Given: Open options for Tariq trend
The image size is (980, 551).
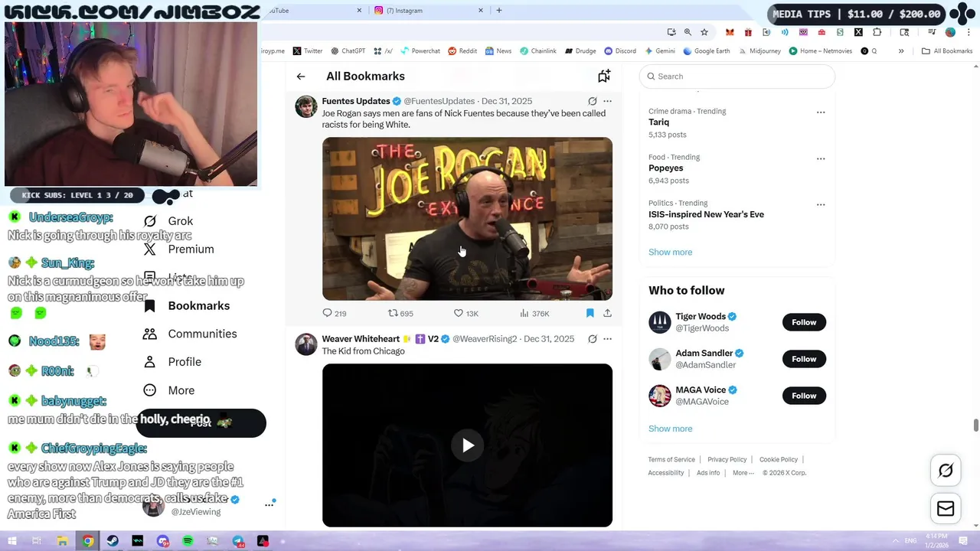Looking at the screenshot, I should 821,112.
